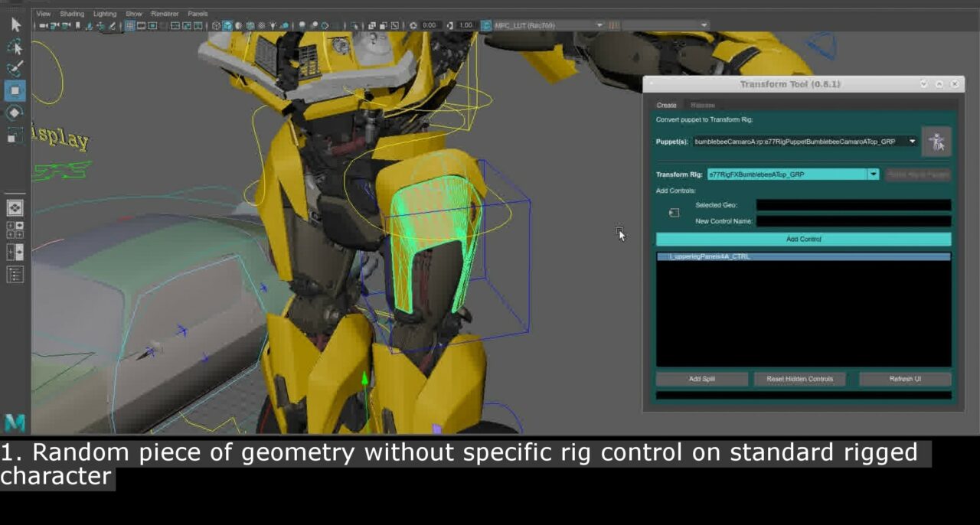The width and height of the screenshot is (980, 525).
Task: Toggle textured display in viewport
Action: click(x=261, y=25)
